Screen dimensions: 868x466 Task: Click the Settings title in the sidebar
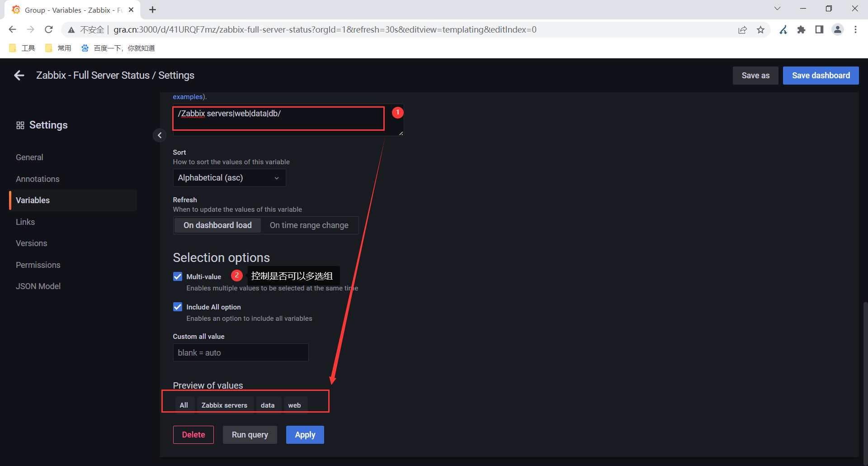click(x=48, y=125)
